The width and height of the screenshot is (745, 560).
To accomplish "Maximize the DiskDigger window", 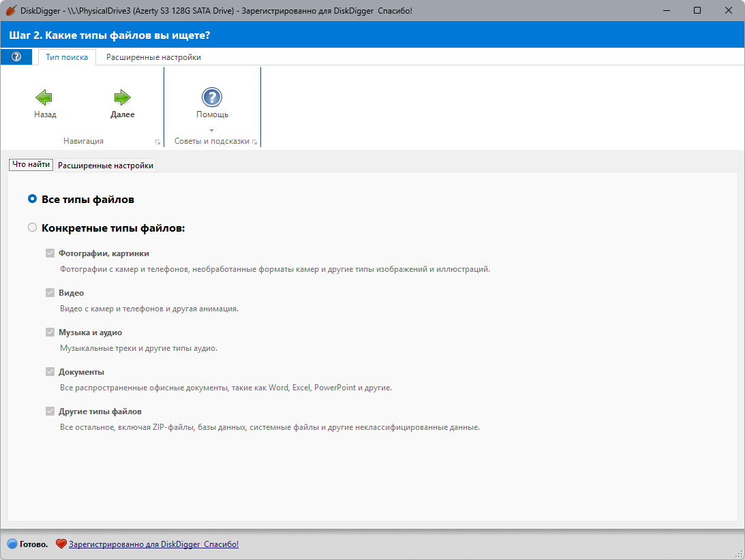I will click(x=697, y=10).
